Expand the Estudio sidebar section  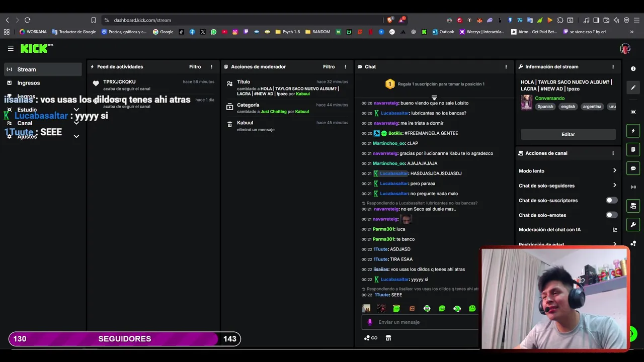[76, 110]
